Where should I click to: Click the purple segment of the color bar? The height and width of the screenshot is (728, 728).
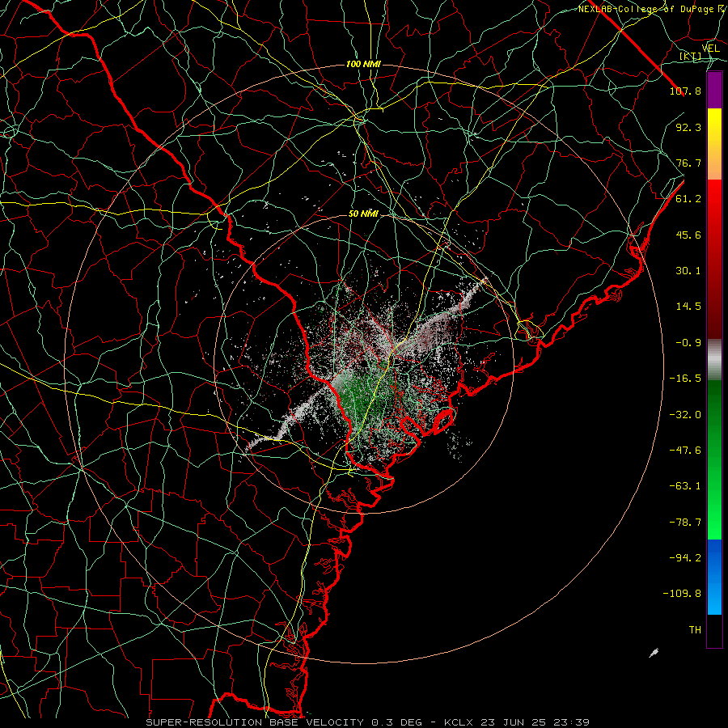(x=714, y=90)
